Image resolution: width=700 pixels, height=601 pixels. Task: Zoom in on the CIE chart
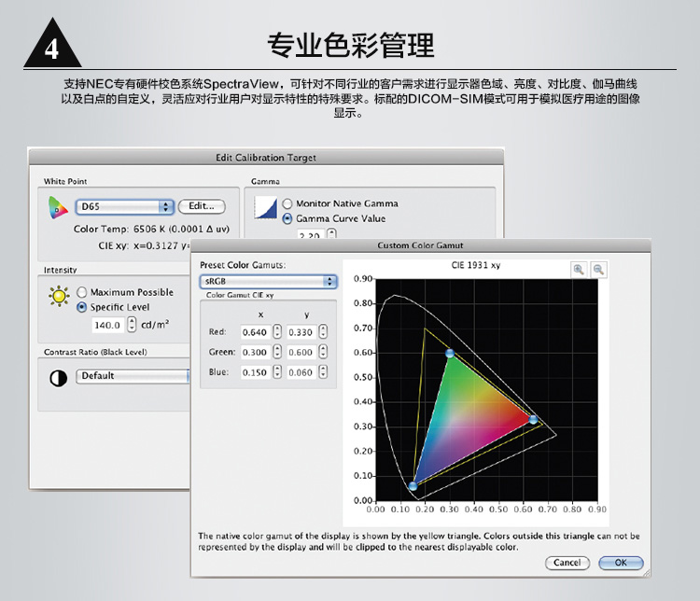(580, 269)
